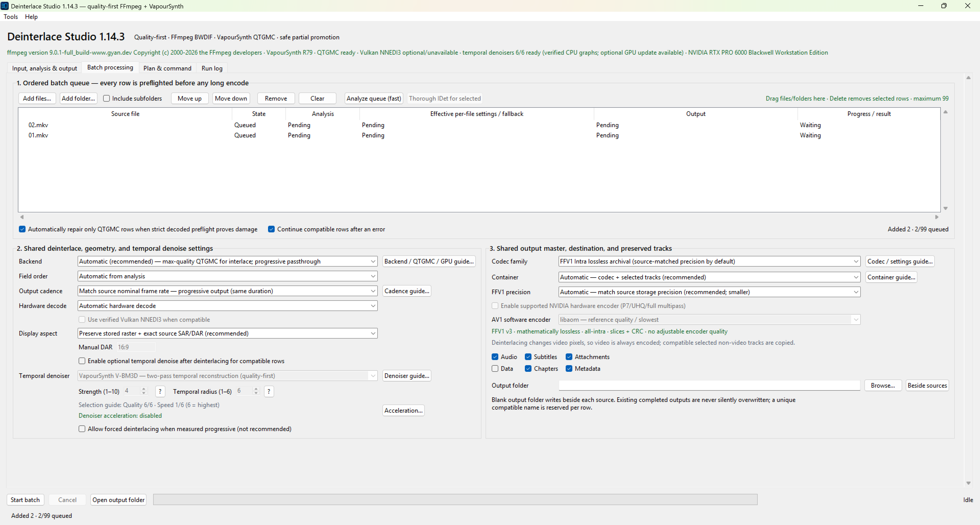Click the Temporal radius help question-mark button
The width and height of the screenshot is (980, 525).
(x=269, y=391)
